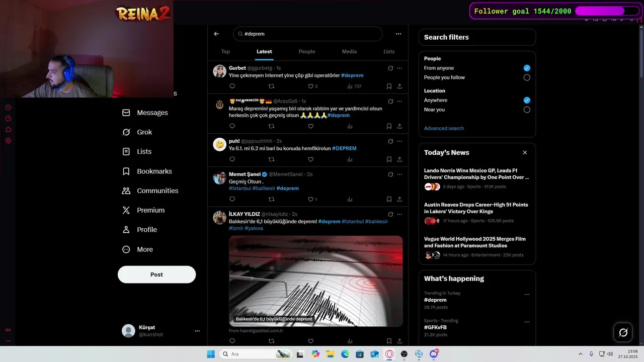This screenshot has width=644, height=362.
Task: Open Messages in sidebar
Action: tap(145, 113)
